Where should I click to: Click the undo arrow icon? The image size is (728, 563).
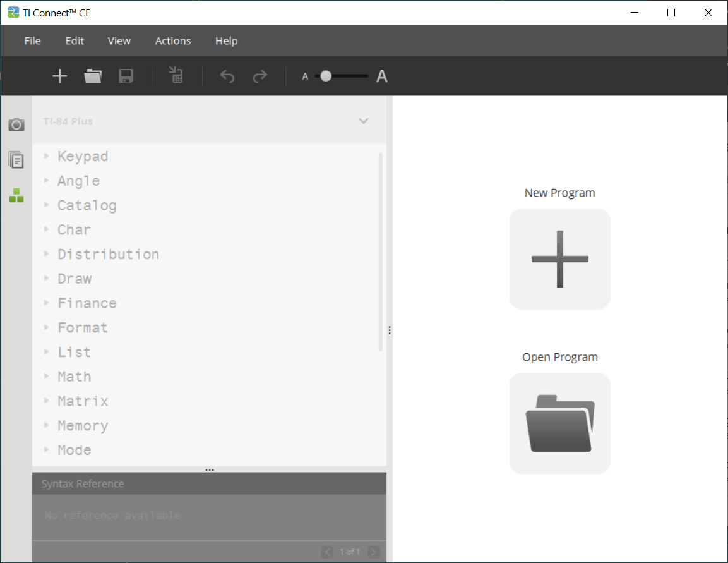tap(227, 76)
